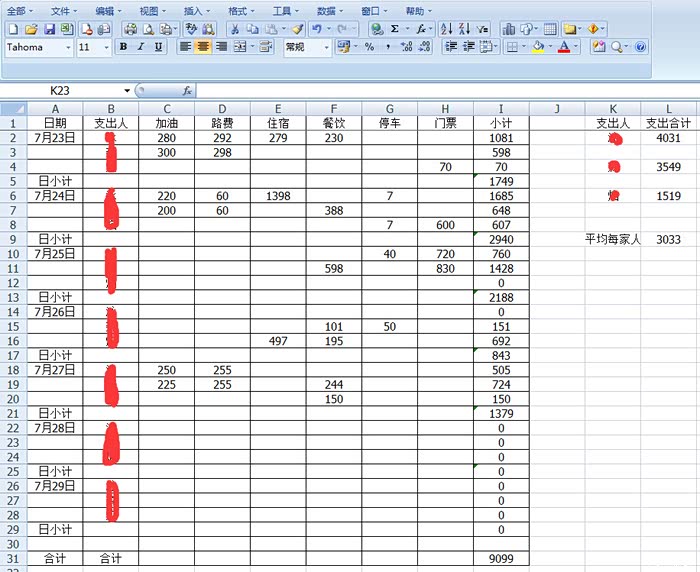This screenshot has width=700, height=572.
Task: Expand the zoom magnifier dropdown arrow
Action: pos(627,47)
